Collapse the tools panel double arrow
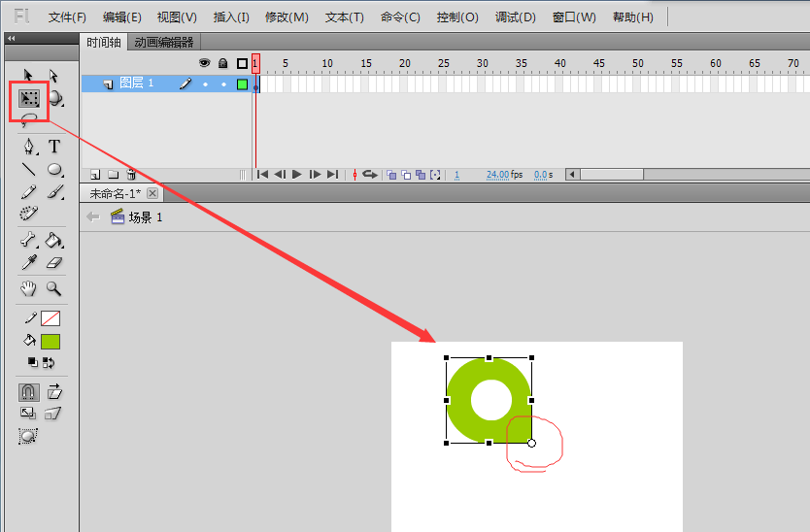This screenshot has height=532, width=810. [x=12, y=38]
